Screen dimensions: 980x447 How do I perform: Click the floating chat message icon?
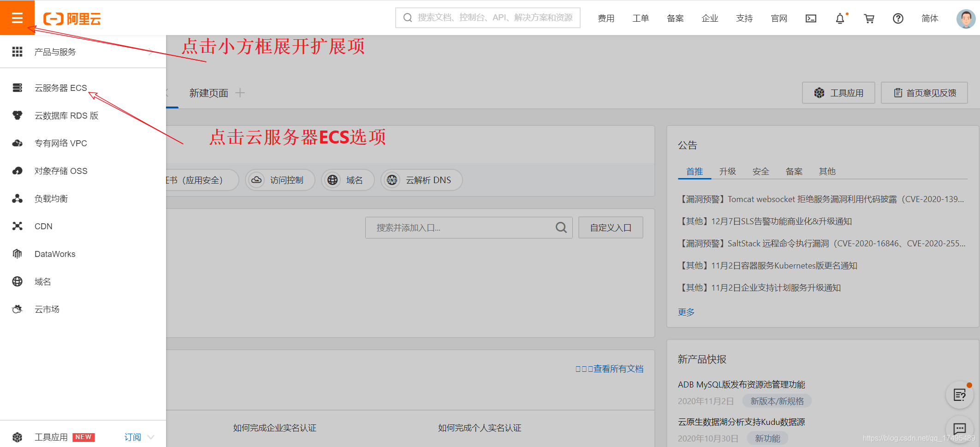coord(960,429)
